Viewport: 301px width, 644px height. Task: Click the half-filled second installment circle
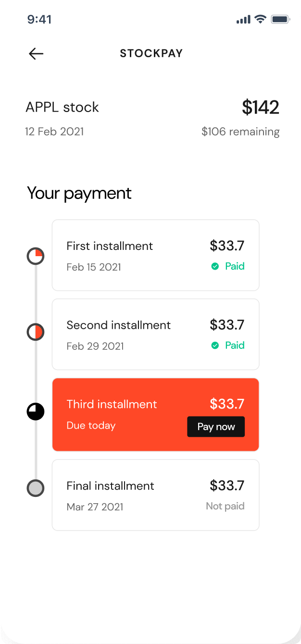coord(36,332)
